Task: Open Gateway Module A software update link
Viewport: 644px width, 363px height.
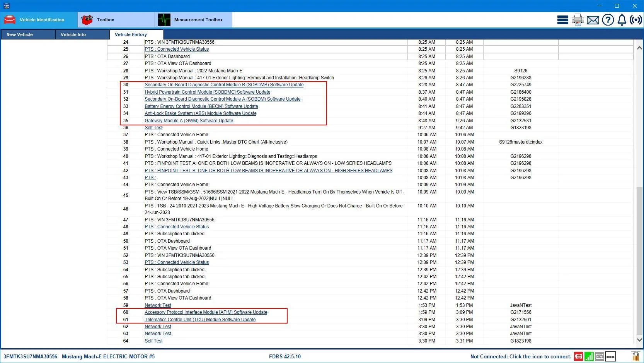Action: [189, 121]
